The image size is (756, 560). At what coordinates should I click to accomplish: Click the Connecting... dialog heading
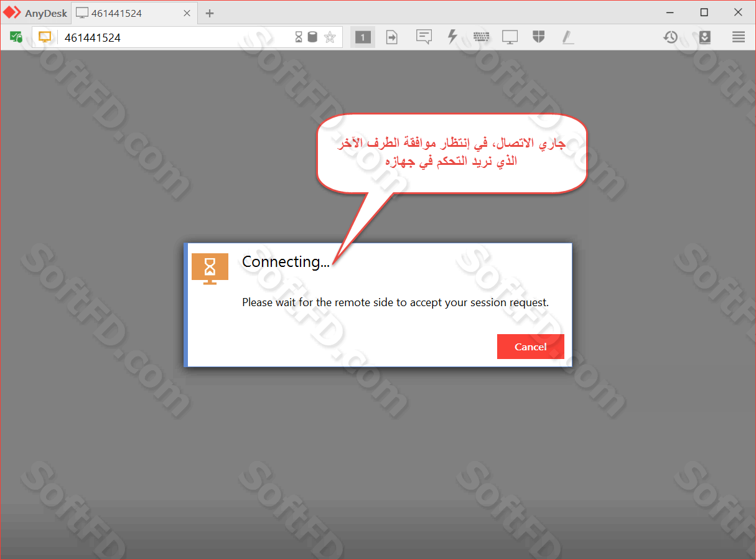[286, 262]
